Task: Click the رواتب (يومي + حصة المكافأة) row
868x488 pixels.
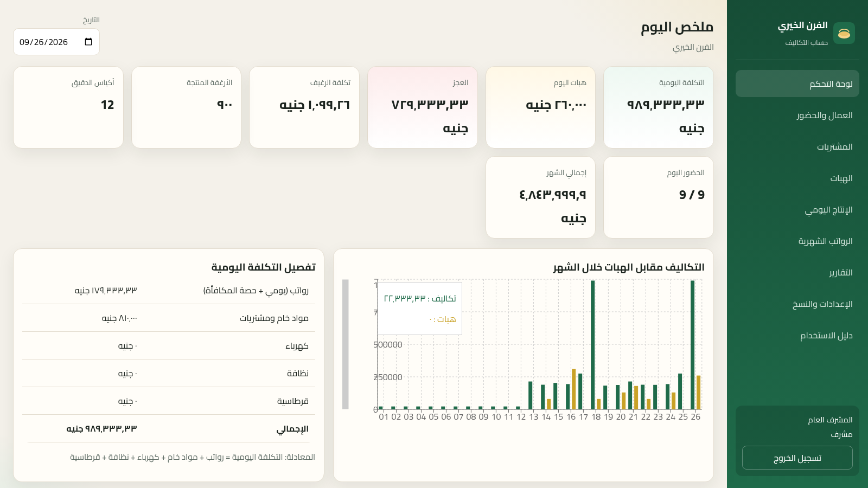Action: pyautogui.click(x=169, y=291)
